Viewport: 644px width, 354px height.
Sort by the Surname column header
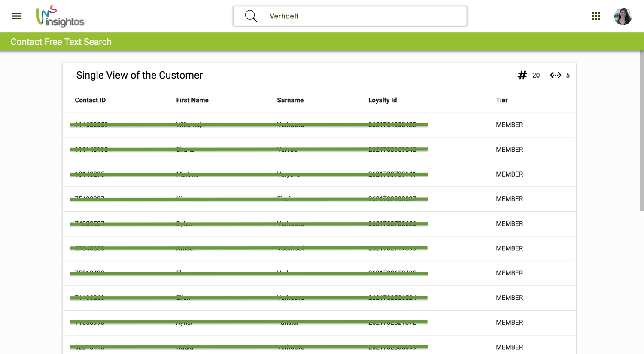pos(290,100)
